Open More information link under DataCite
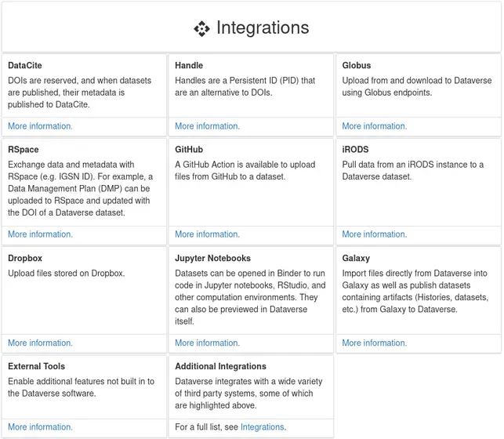 tap(40, 126)
